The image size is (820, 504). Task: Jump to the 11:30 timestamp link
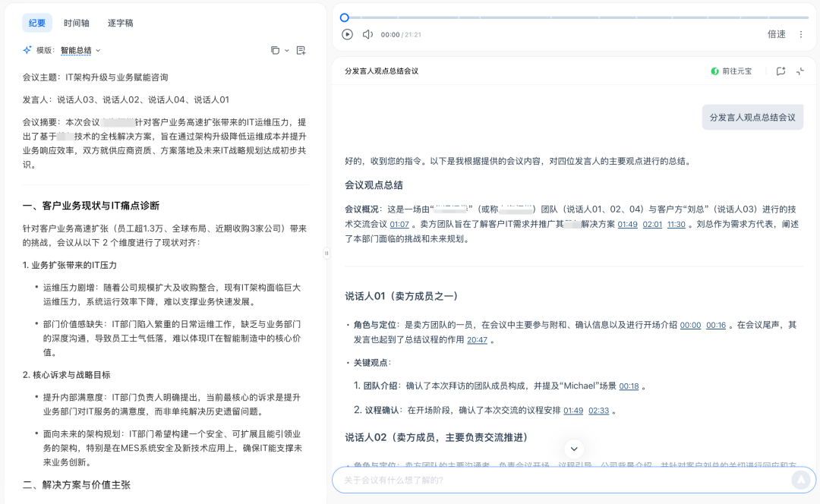(x=676, y=225)
